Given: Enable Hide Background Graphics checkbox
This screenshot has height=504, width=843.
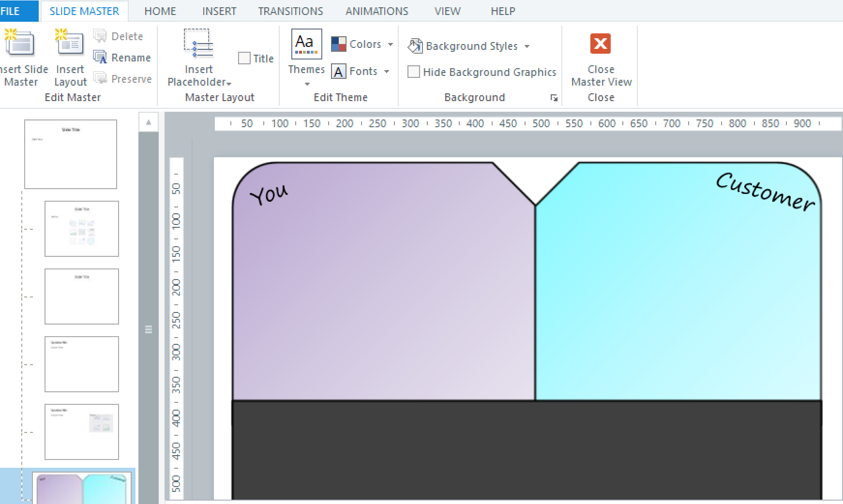Looking at the screenshot, I should (x=413, y=72).
